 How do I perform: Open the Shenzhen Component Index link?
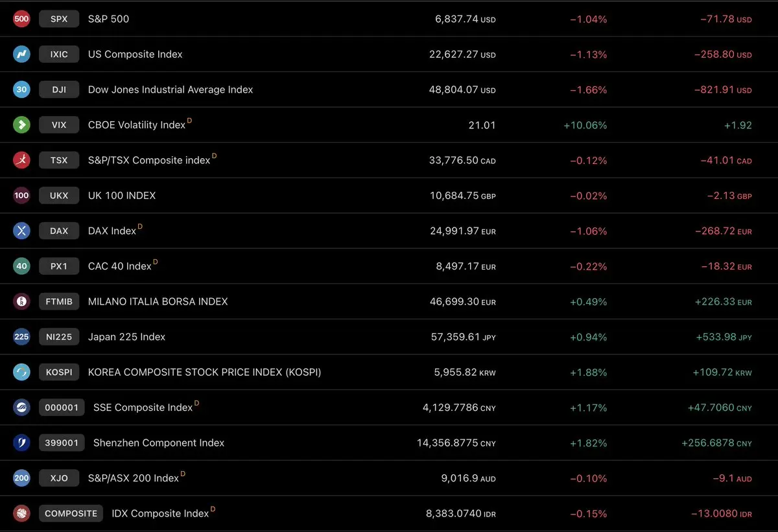pyautogui.click(x=159, y=443)
